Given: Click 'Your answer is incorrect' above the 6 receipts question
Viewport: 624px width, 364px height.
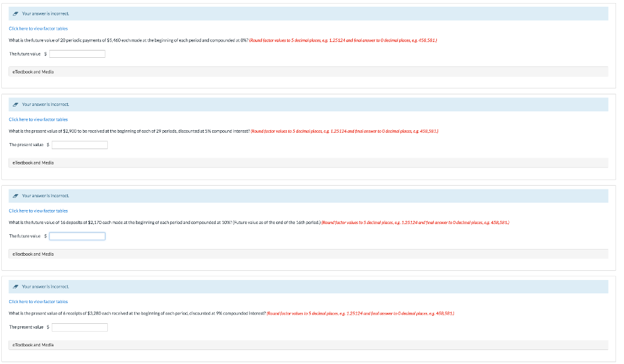Looking at the screenshot, I should pos(45,287).
